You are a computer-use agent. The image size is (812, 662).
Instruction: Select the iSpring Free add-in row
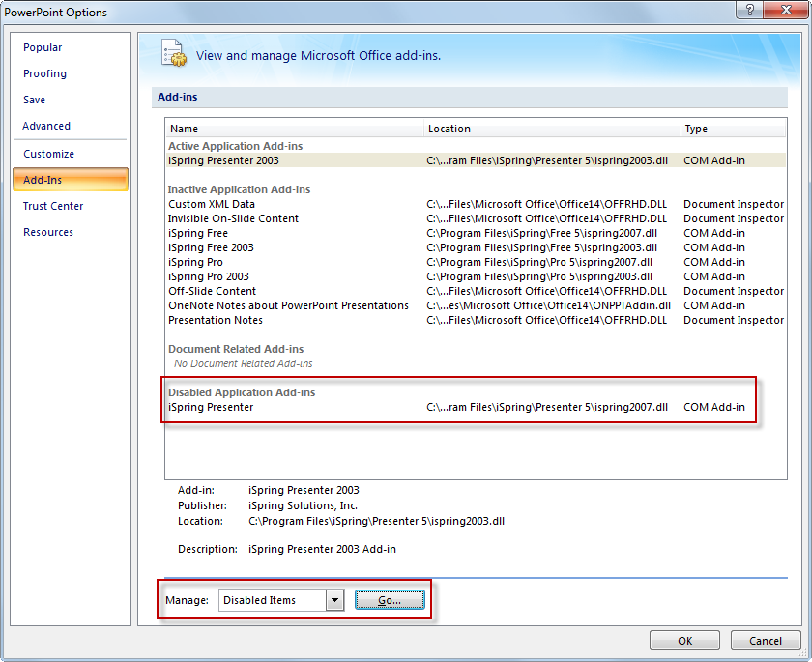click(x=476, y=233)
